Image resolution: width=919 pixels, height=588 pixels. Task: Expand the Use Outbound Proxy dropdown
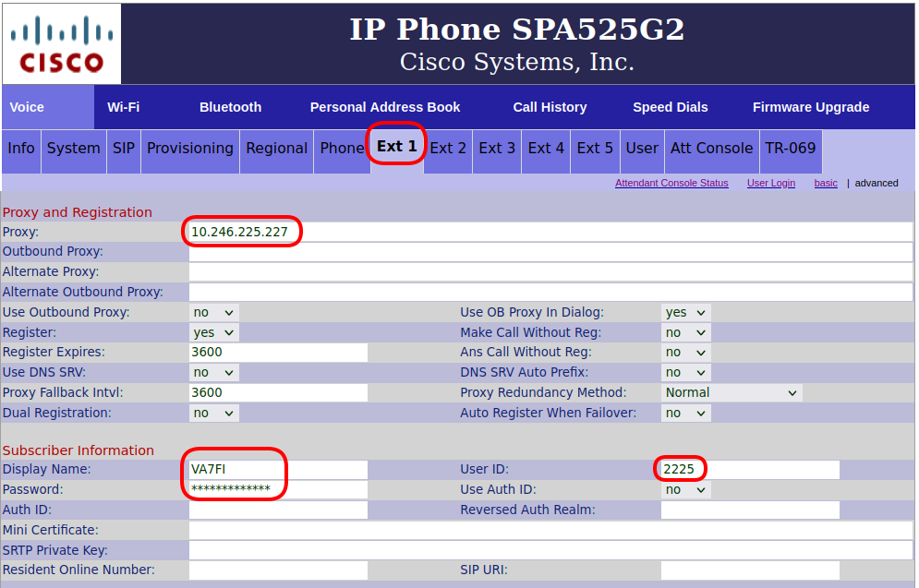(x=213, y=313)
